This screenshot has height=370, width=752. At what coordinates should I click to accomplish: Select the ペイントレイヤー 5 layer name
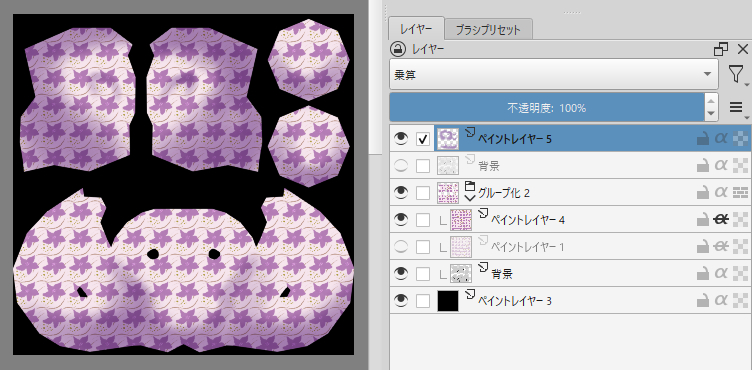pos(515,139)
